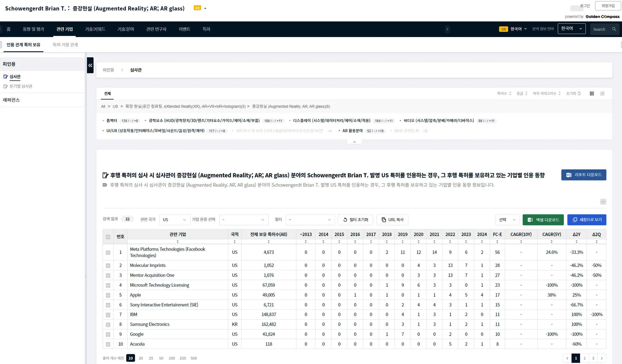Click 리포트 다운로드 button
The height and width of the screenshot is (364, 622).
(583, 175)
